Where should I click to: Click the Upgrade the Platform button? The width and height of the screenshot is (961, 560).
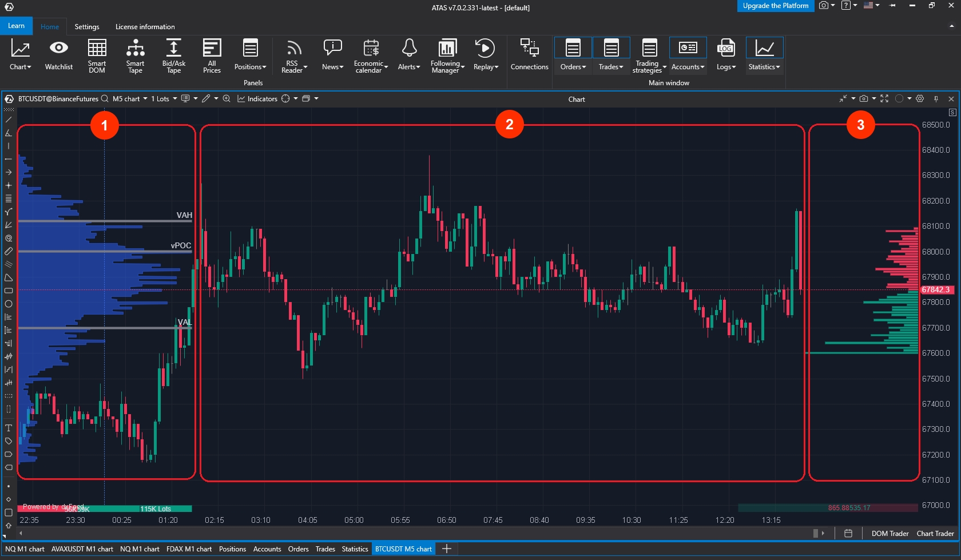tap(775, 6)
